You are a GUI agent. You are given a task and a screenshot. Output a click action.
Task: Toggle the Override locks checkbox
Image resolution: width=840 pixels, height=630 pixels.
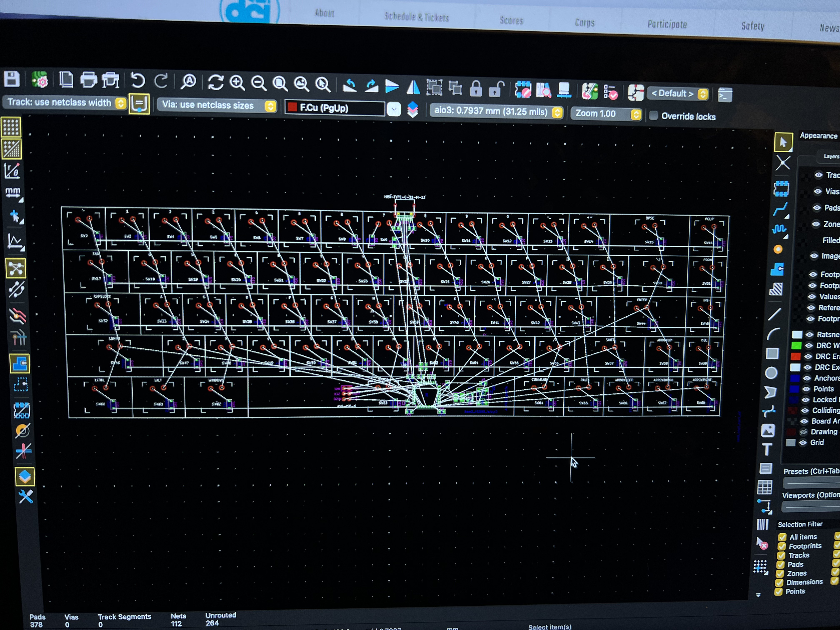point(654,115)
